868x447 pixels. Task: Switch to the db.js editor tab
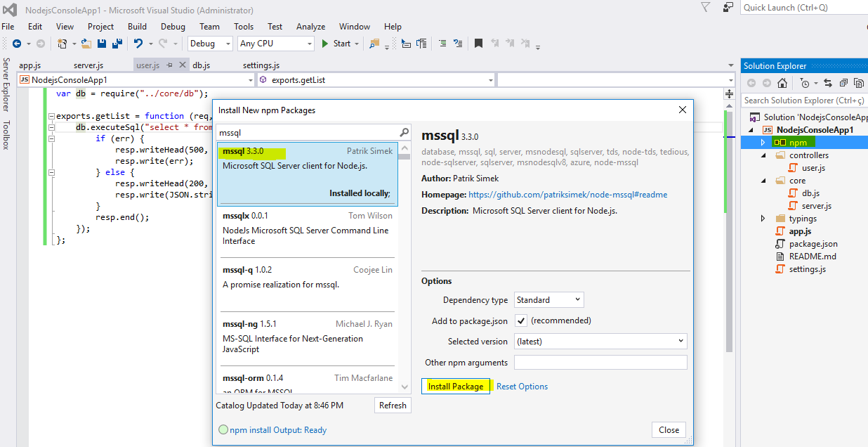(202, 65)
